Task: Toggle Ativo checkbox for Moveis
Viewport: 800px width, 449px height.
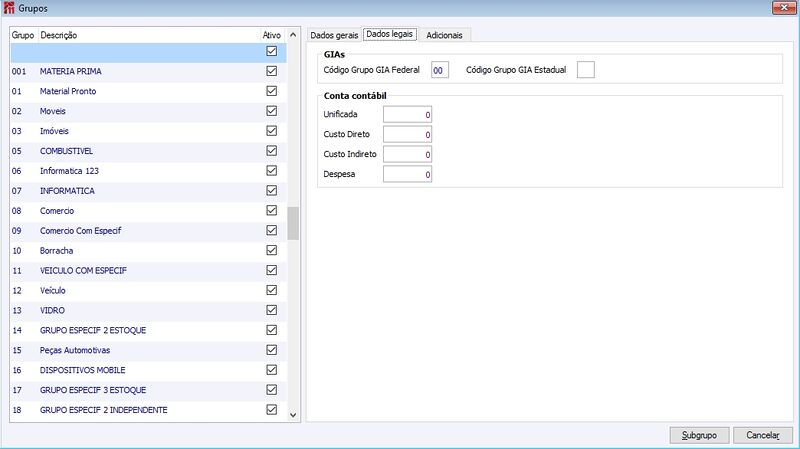Action: 271,111
